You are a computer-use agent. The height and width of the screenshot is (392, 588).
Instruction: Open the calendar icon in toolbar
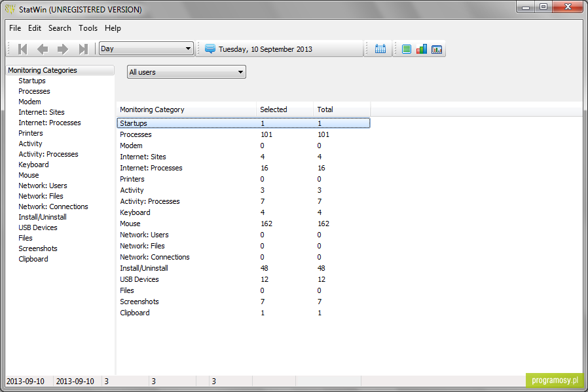[x=380, y=49]
